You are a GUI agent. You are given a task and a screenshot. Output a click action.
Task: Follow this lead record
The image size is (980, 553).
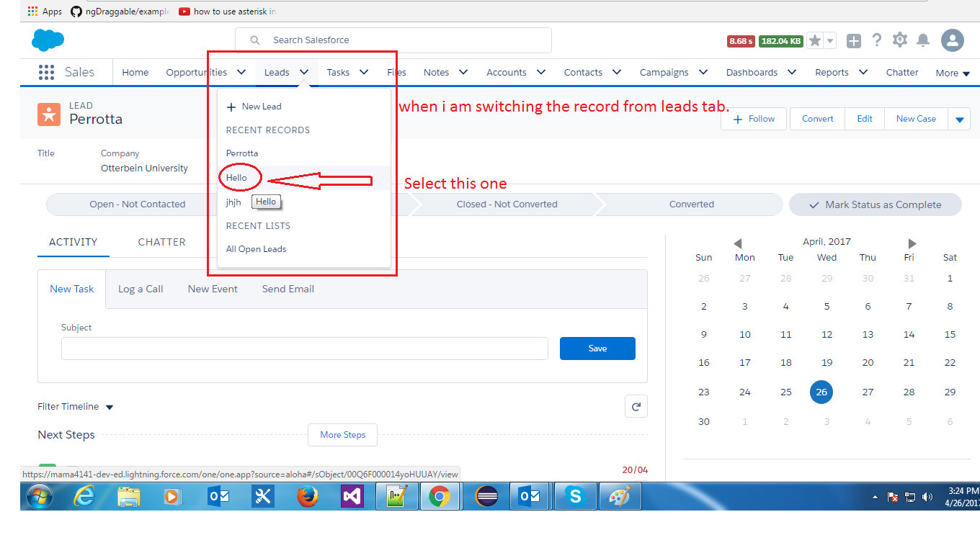click(x=755, y=120)
